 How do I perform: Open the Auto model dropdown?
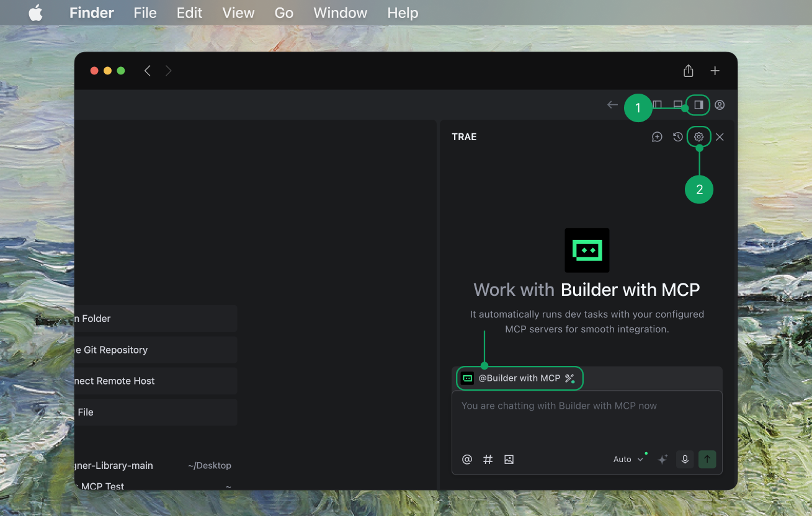point(628,460)
